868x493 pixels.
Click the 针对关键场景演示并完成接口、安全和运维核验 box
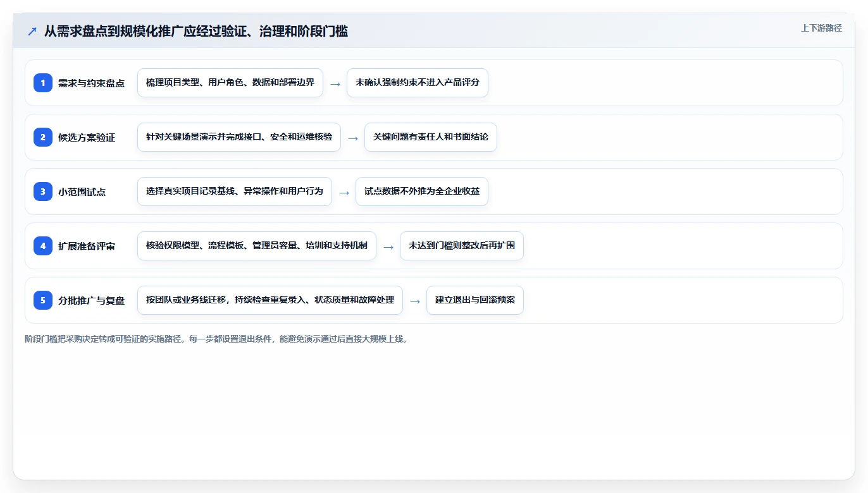point(239,137)
